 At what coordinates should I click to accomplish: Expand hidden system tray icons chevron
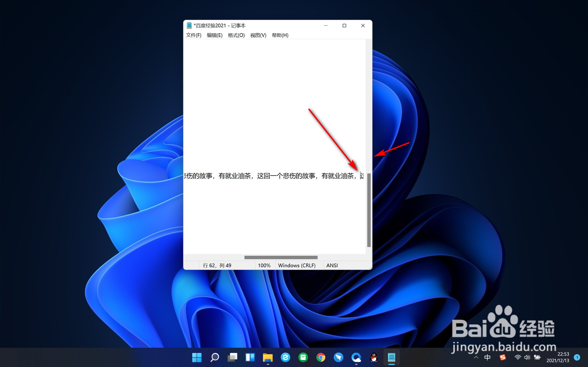[476, 357]
